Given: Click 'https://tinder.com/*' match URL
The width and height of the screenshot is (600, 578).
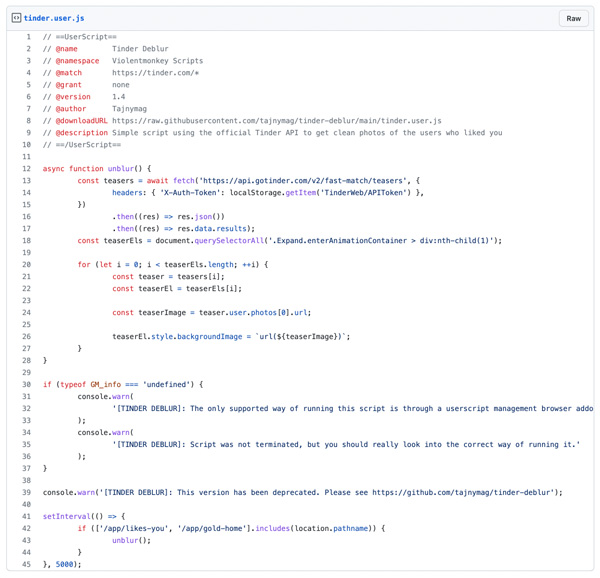Looking at the screenshot, I should [155, 73].
